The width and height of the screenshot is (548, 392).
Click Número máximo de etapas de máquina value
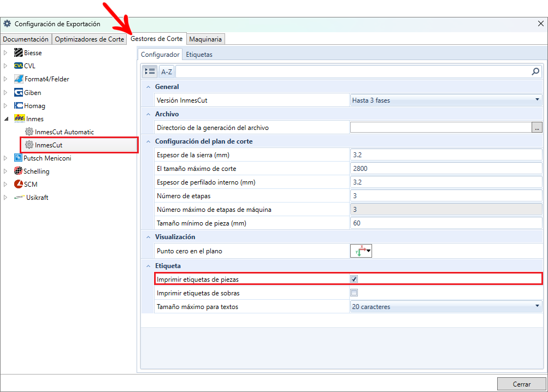pos(446,209)
